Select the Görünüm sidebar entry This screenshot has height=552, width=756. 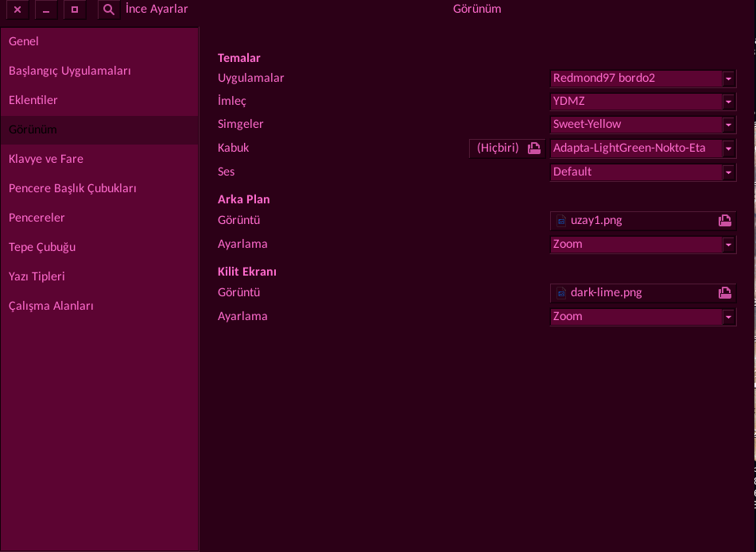[99, 129]
